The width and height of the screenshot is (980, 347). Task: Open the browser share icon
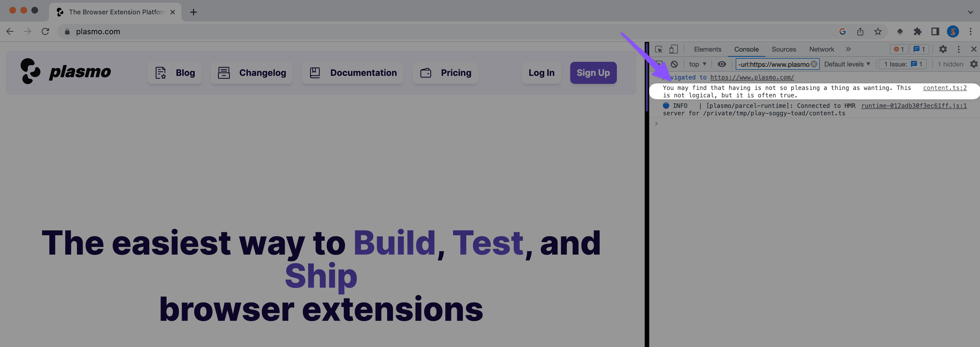pyautogui.click(x=860, y=31)
